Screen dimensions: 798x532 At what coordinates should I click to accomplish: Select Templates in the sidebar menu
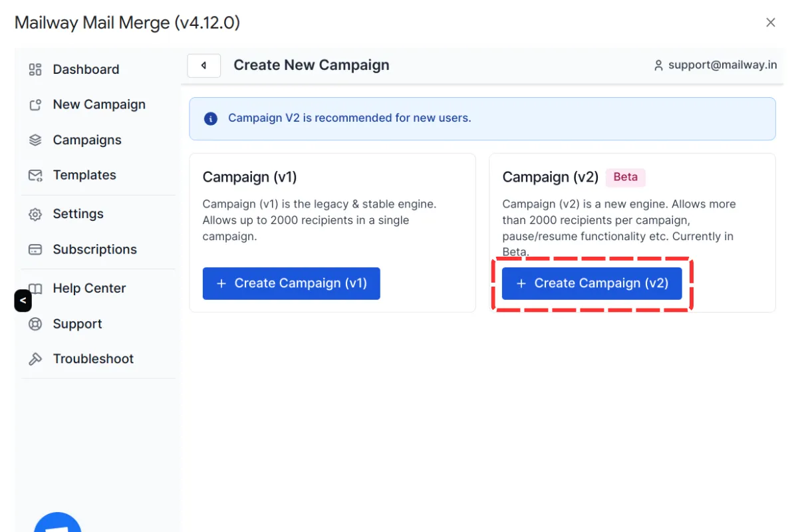(x=84, y=174)
